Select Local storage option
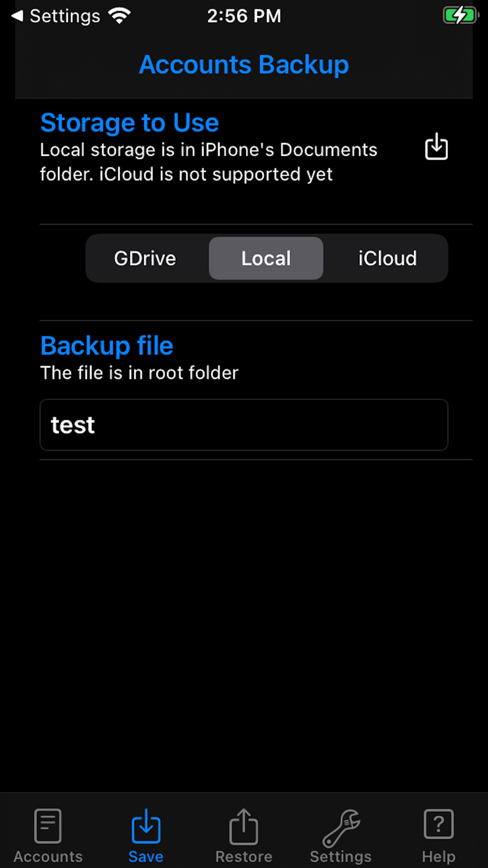This screenshot has height=868, width=488. [x=266, y=258]
